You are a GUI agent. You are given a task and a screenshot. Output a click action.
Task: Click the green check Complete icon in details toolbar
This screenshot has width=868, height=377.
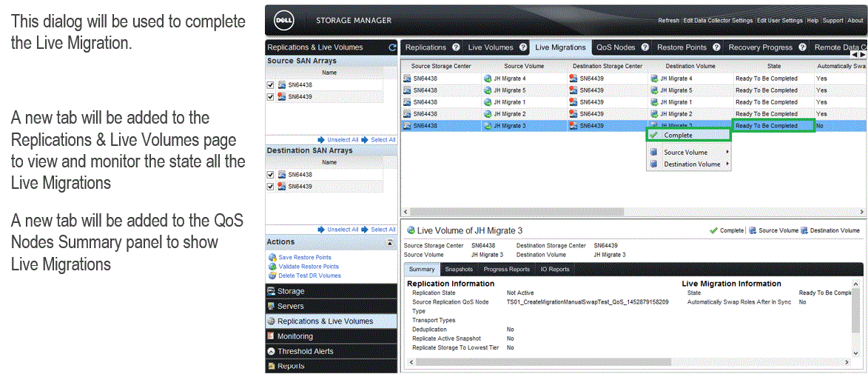pos(713,230)
